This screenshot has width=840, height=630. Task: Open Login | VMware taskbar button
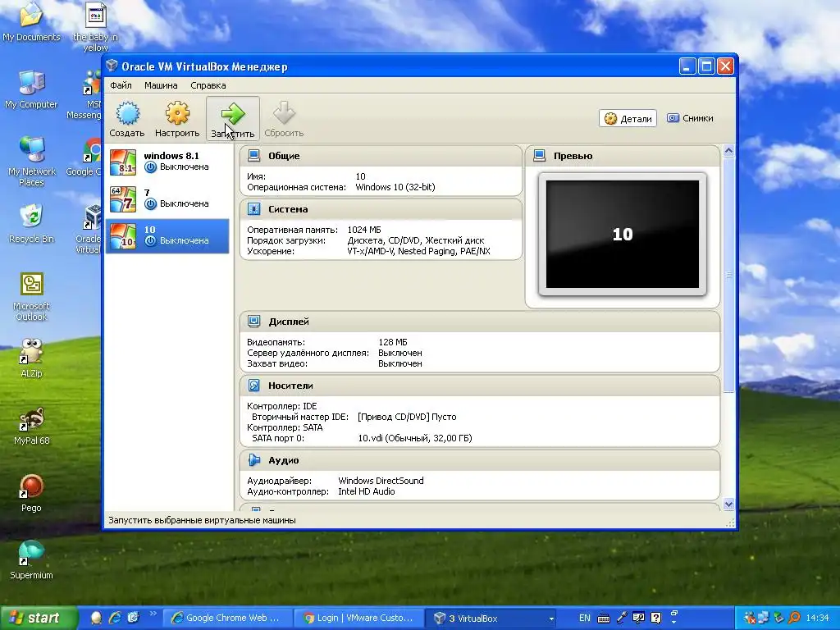[x=358, y=618]
